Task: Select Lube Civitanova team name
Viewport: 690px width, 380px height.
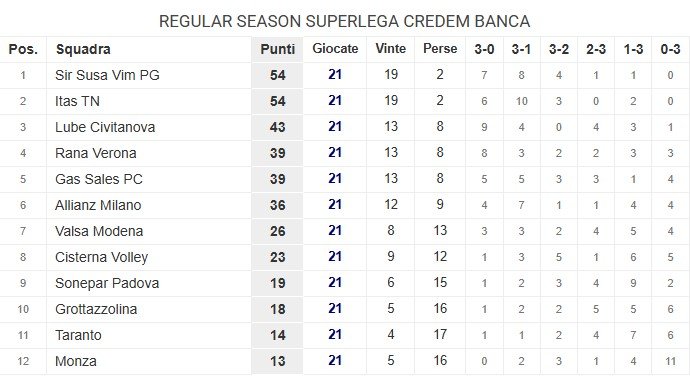Action: click(x=105, y=127)
